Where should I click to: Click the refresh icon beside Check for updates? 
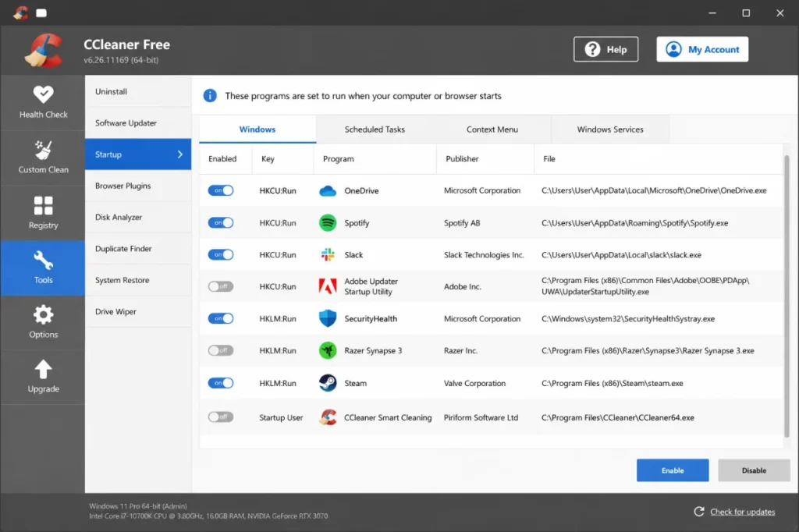(x=699, y=512)
